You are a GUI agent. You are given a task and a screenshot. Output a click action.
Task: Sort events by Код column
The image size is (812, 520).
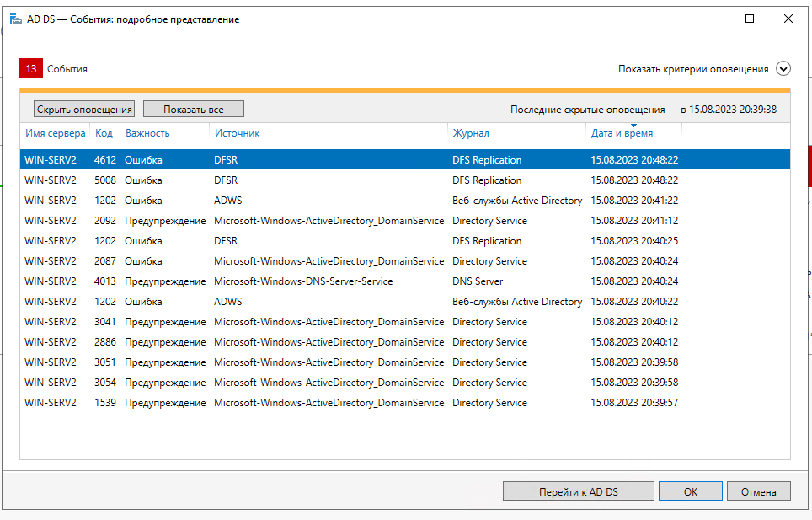click(x=104, y=133)
